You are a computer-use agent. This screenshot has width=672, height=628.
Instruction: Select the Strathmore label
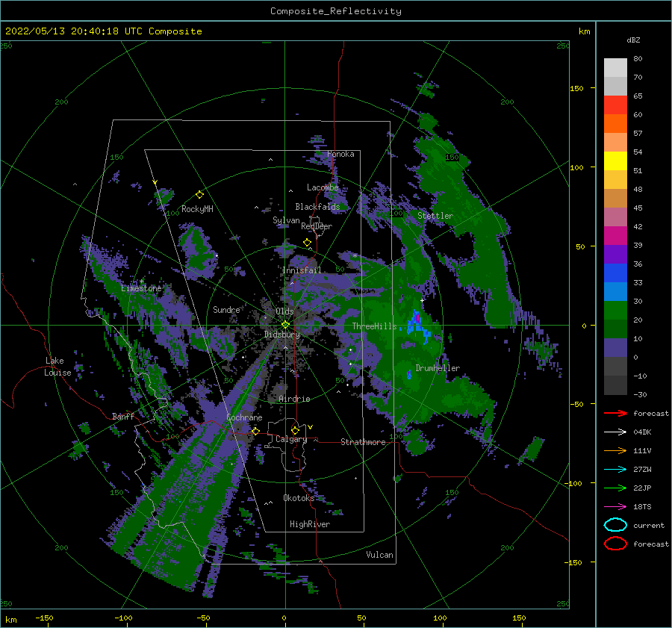pos(363,442)
